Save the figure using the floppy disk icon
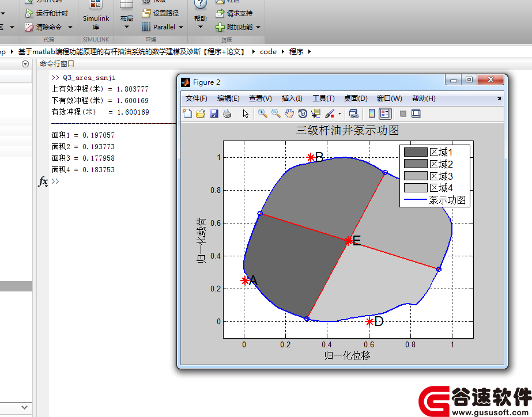The image size is (532, 417). point(214,113)
